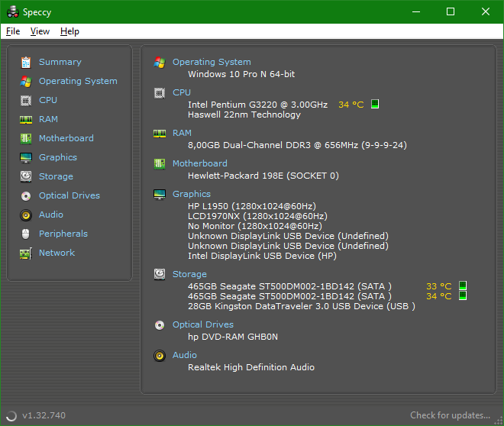504x426 pixels.
Task: Open the View menu
Action: [40, 31]
